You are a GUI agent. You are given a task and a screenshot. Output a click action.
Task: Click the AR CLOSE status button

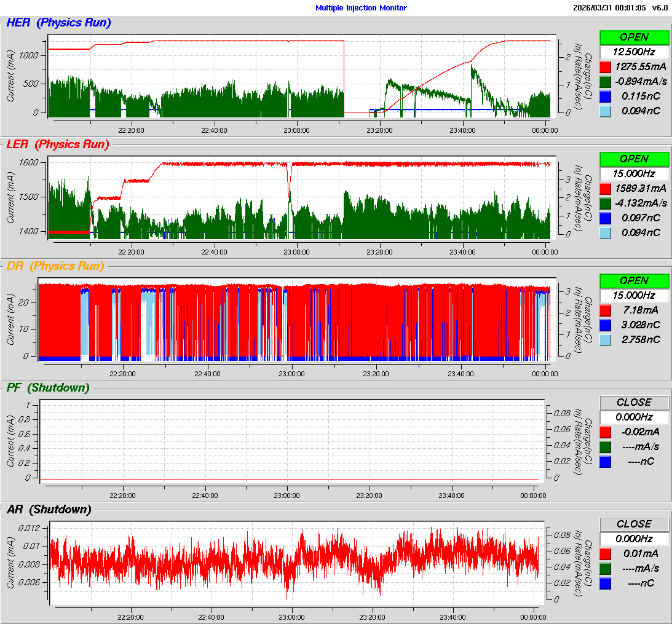(634, 524)
